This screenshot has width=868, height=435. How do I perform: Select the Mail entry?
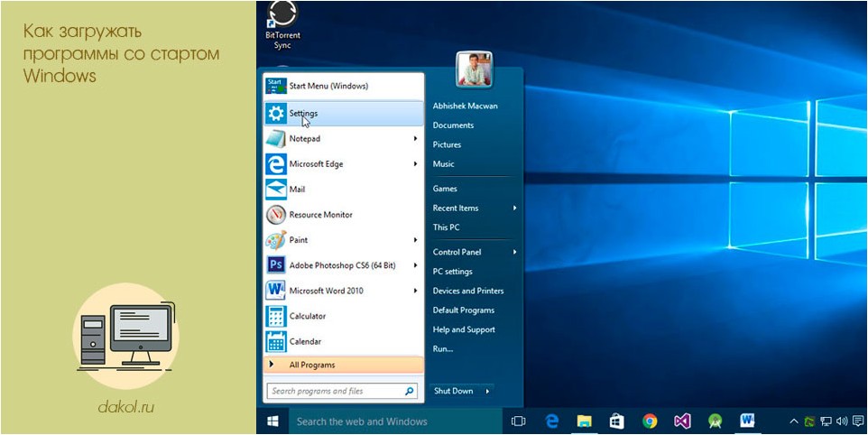[x=344, y=190]
